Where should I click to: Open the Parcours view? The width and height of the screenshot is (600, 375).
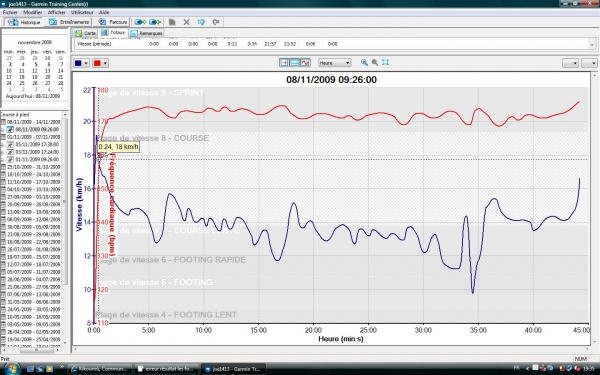(x=112, y=22)
